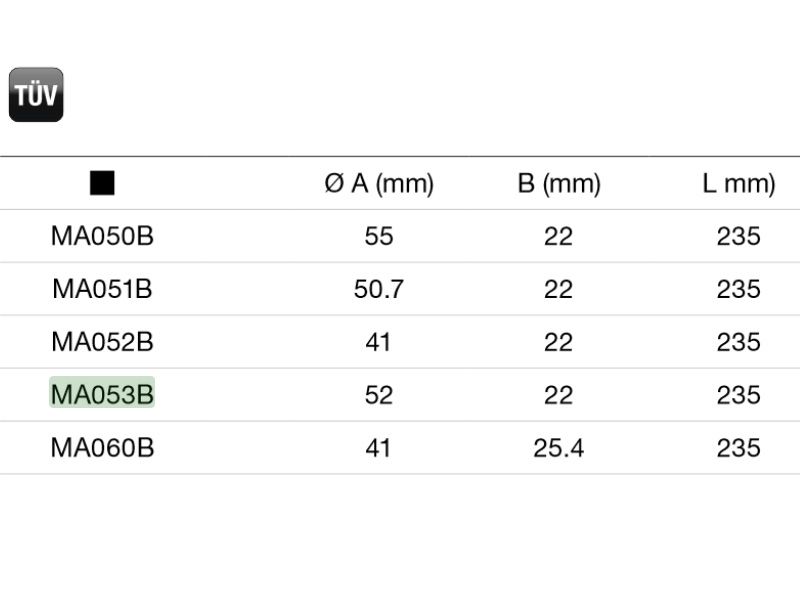Click part number MA050B
This screenshot has width=800, height=600.
102,236
